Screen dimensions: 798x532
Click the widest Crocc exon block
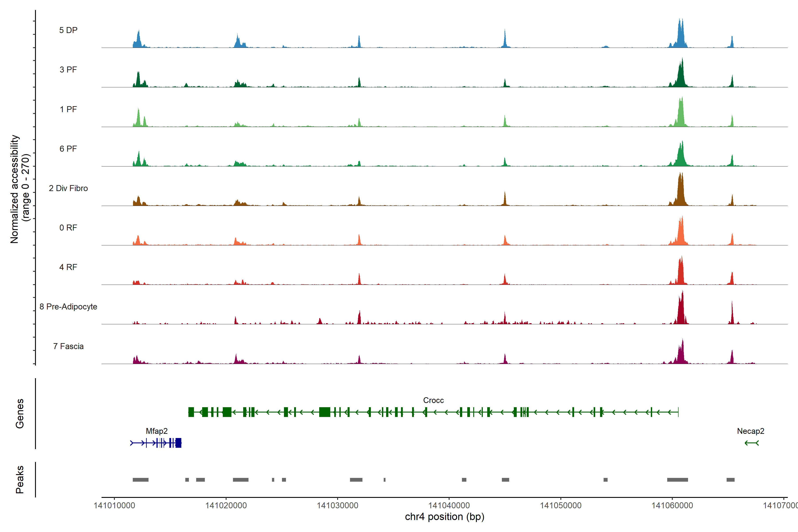point(325,412)
